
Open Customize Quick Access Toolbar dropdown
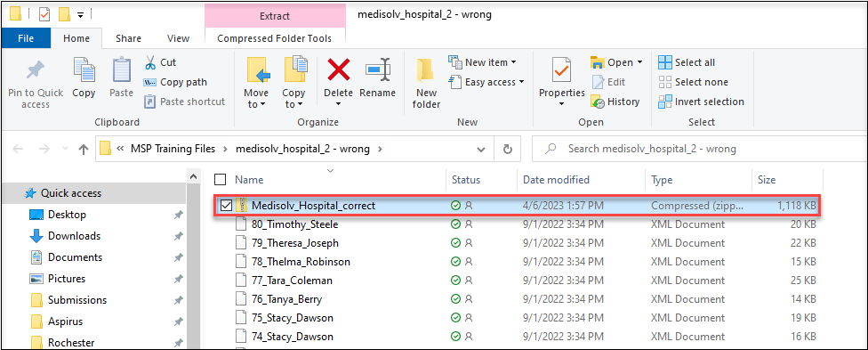pyautogui.click(x=81, y=15)
